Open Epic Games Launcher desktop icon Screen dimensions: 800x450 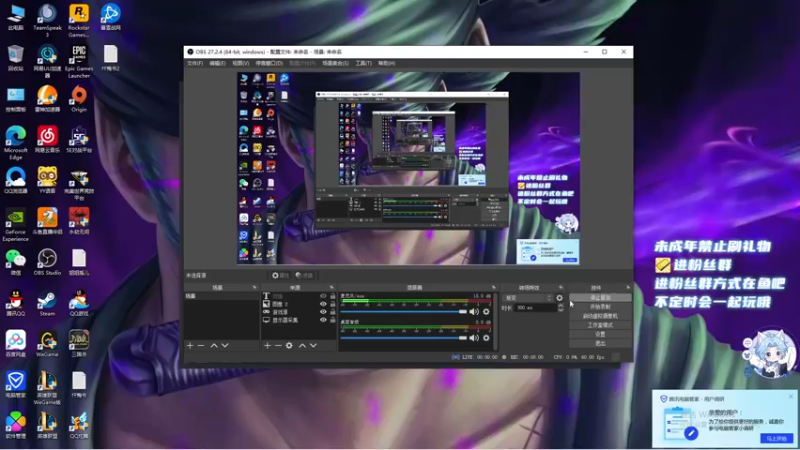click(79, 61)
